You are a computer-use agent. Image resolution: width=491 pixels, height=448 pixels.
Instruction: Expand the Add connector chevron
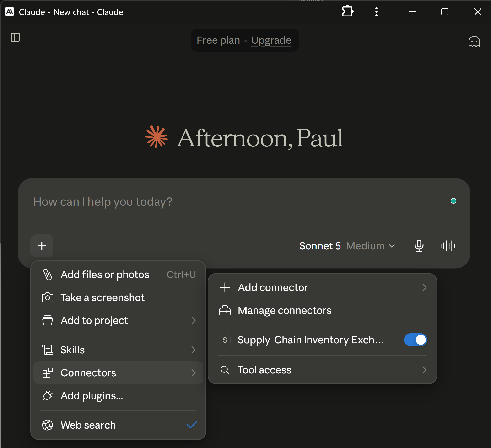pos(424,287)
